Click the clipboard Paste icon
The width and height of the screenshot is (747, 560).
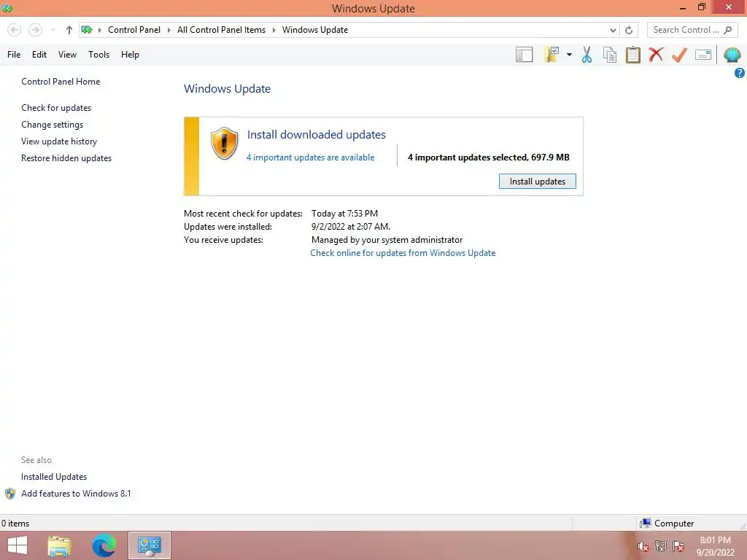tap(632, 55)
